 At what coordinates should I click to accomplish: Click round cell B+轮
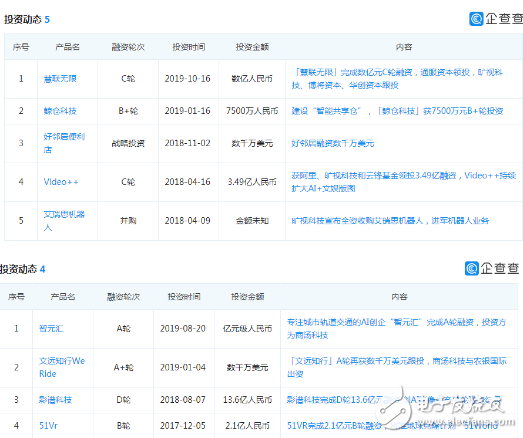pos(128,111)
